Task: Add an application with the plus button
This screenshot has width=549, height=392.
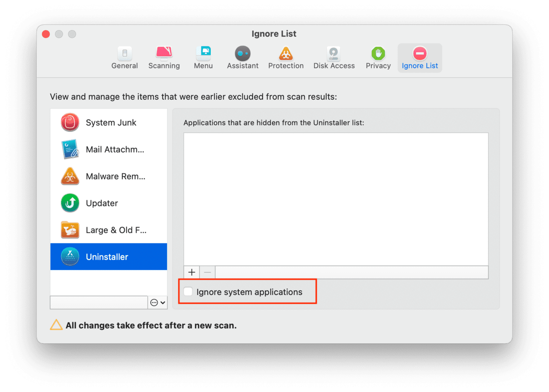Action: pos(191,272)
